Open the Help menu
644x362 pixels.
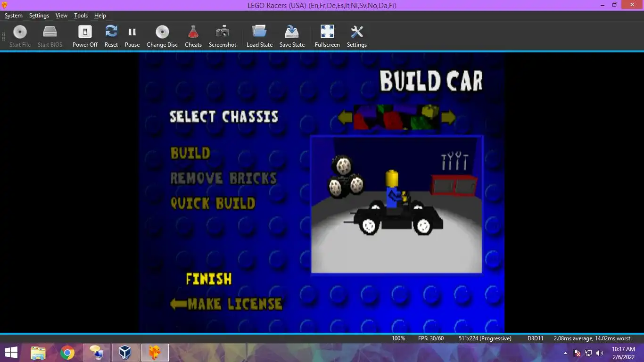(x=100, y=16)
